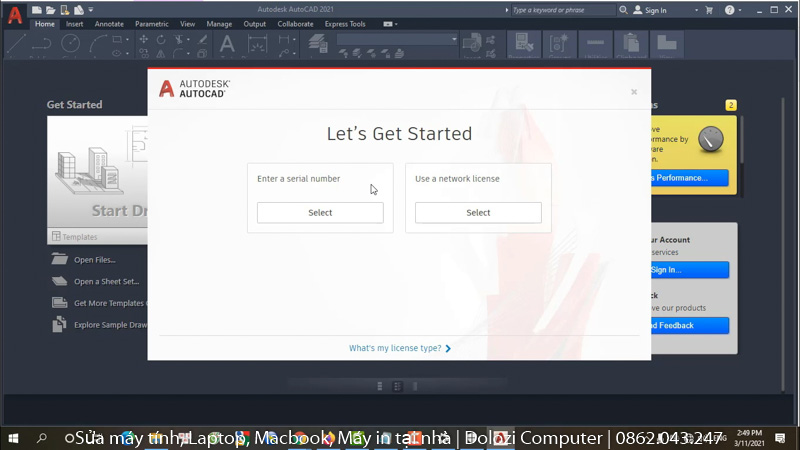Open Layer Properties icon in ribbon
The height and width of the screenshot is (450, 800).
[x=318, y=44]
